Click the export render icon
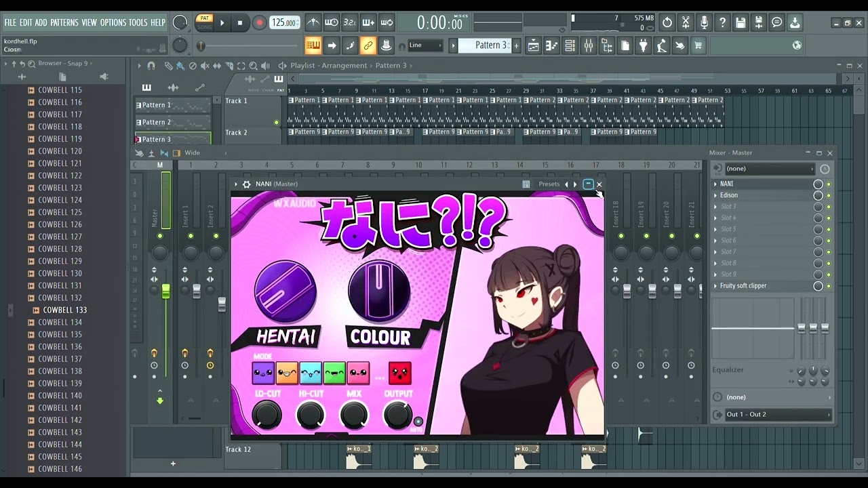 point(759,22)
